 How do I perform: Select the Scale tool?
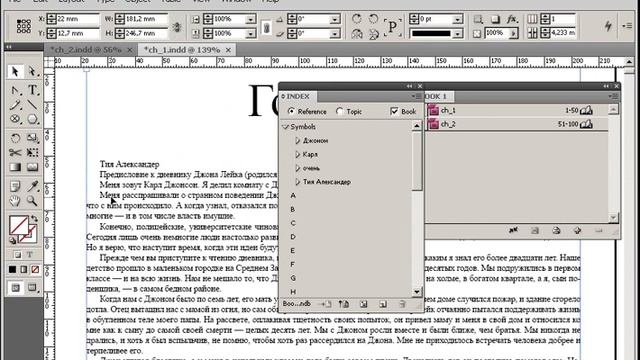tap(32, 138)
